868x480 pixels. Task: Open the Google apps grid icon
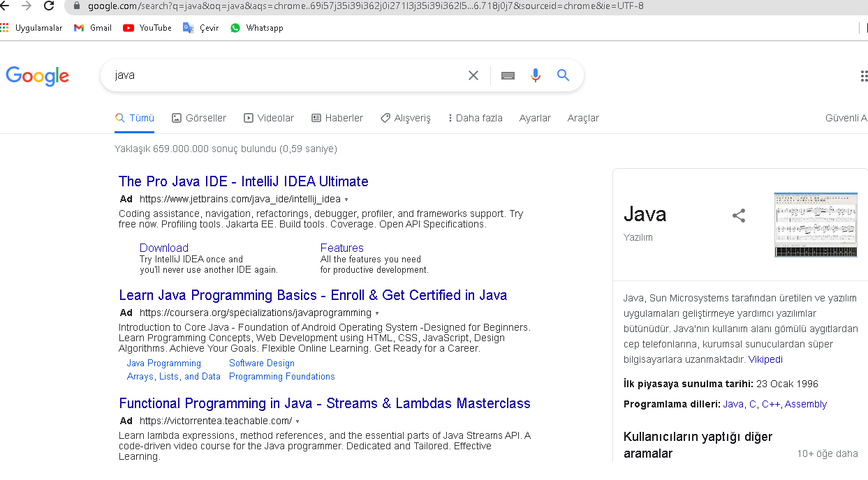point(864,76)
